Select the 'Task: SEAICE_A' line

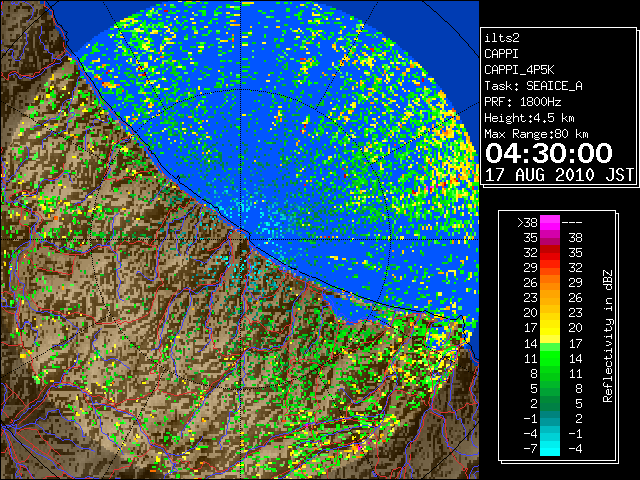coord(533,86)
